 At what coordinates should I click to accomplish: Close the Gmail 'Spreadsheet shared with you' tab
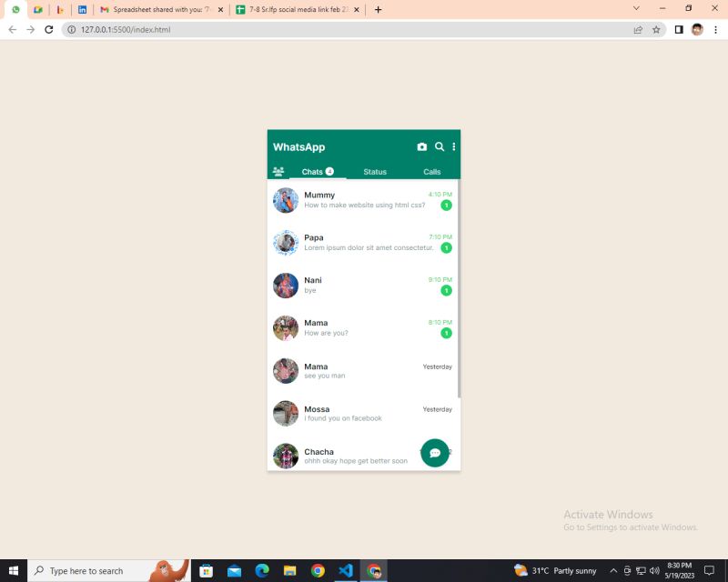(x=220, y=9)
